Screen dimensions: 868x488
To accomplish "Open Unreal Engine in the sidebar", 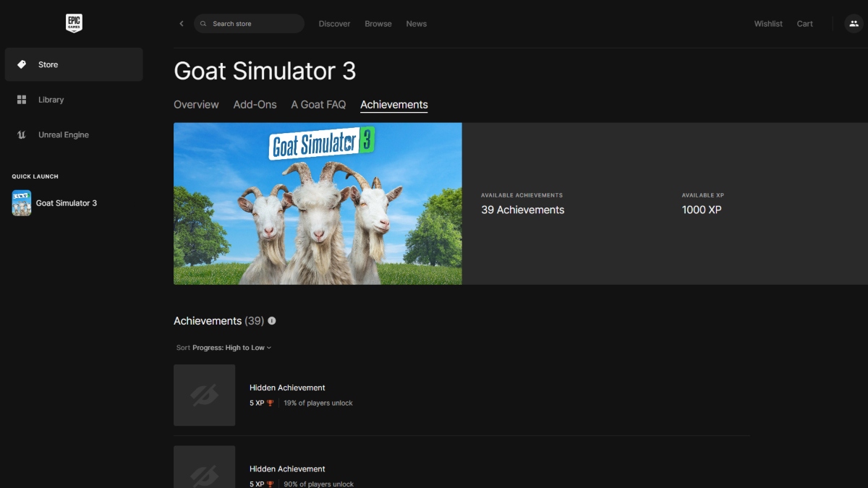I will 63,135.
